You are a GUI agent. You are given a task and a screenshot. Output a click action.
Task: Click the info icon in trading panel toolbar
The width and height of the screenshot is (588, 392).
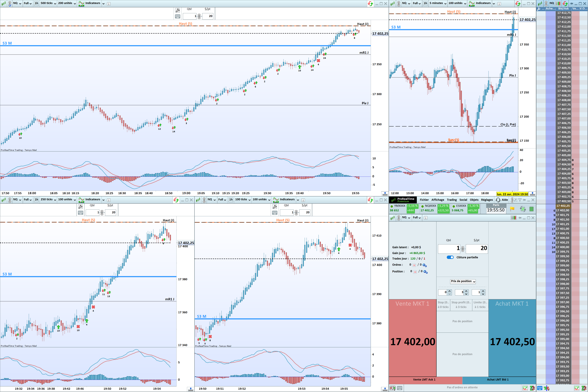click(426, 218)
